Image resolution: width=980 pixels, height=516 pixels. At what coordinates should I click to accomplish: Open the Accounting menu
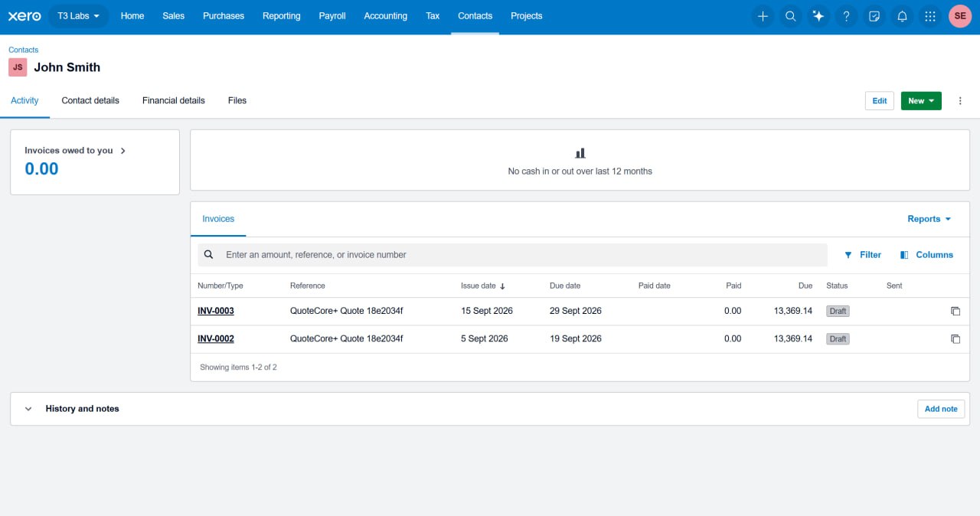pos(386,16)
